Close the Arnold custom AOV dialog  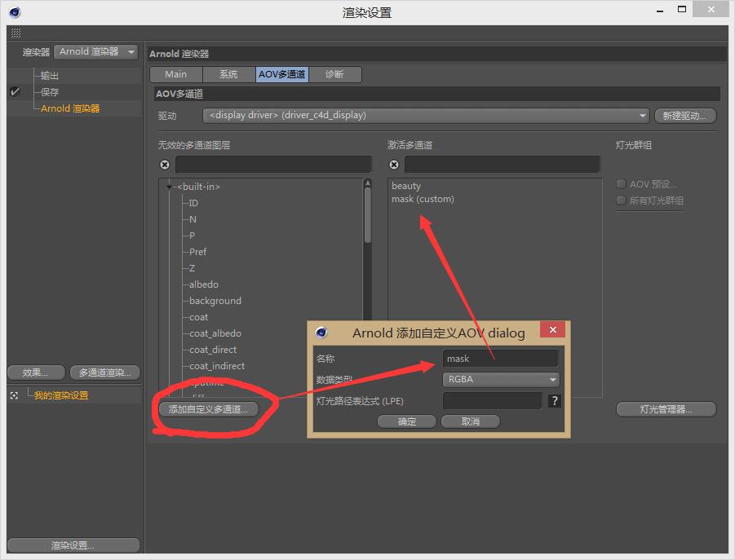tap(552, 329)
